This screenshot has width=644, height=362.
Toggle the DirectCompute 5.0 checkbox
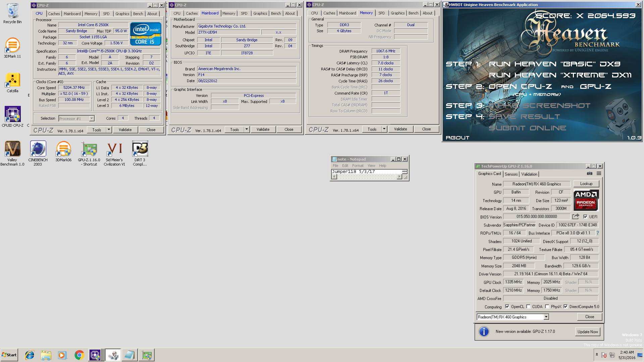[x=566, y=306]
